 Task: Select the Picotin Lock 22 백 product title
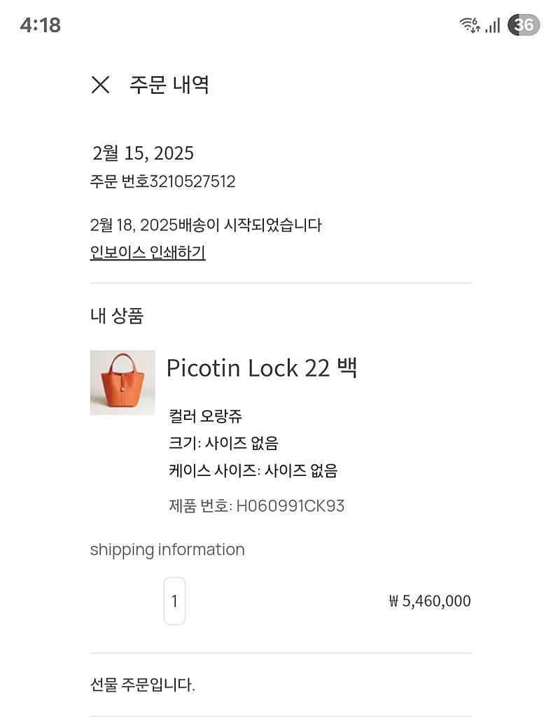pos(262,368)
